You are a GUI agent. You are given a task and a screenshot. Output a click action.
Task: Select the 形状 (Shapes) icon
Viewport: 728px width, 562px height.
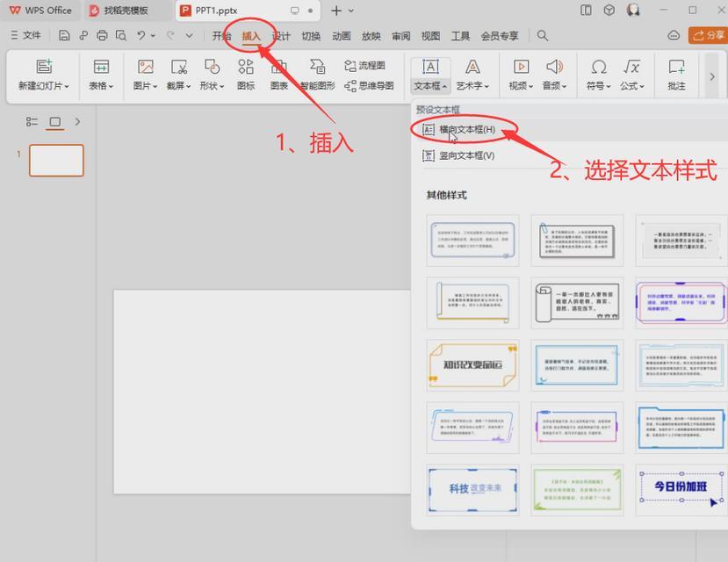click(212, 68)
